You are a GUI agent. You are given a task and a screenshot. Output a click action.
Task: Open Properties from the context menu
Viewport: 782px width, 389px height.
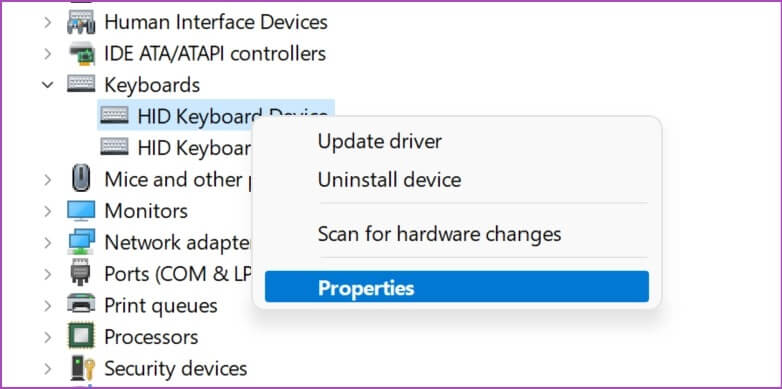tap(456, 288)
